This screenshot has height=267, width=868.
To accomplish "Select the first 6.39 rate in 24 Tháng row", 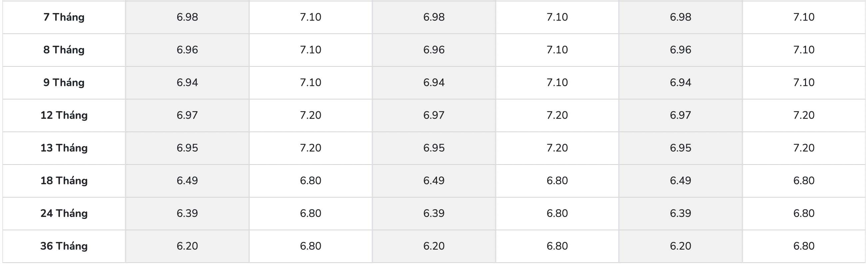I will (187, 214).
